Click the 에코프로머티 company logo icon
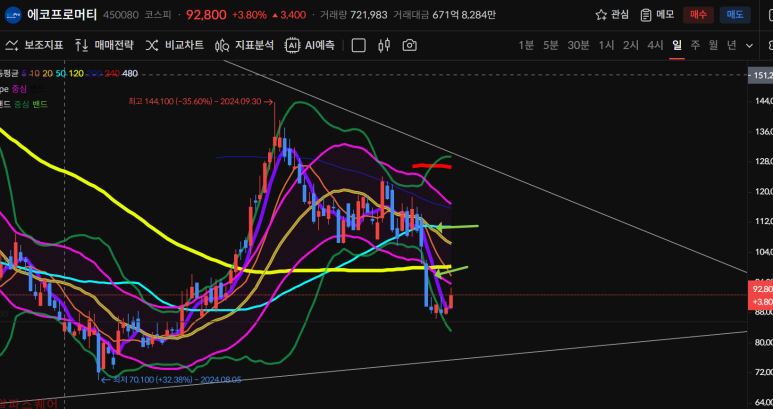The height and width of the screenshot is (409, 773). pyautogui.click(x=13, y=15)
